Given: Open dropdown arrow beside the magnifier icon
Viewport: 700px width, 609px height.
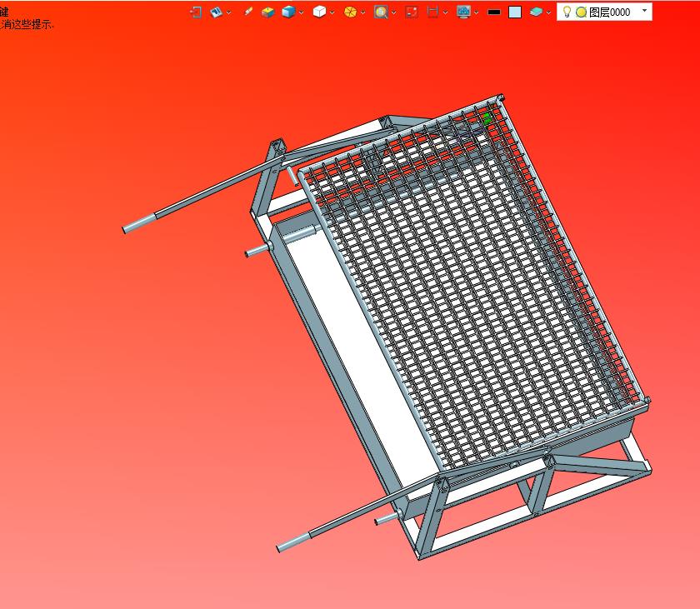Looking at the screenshot, I should coord(393,12).
